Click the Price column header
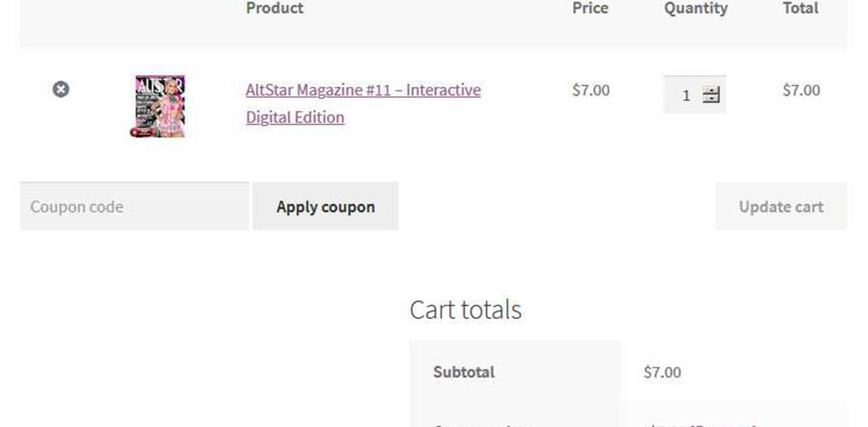The height and width of the screenshot is (427, 868). (x=590, y=9)
